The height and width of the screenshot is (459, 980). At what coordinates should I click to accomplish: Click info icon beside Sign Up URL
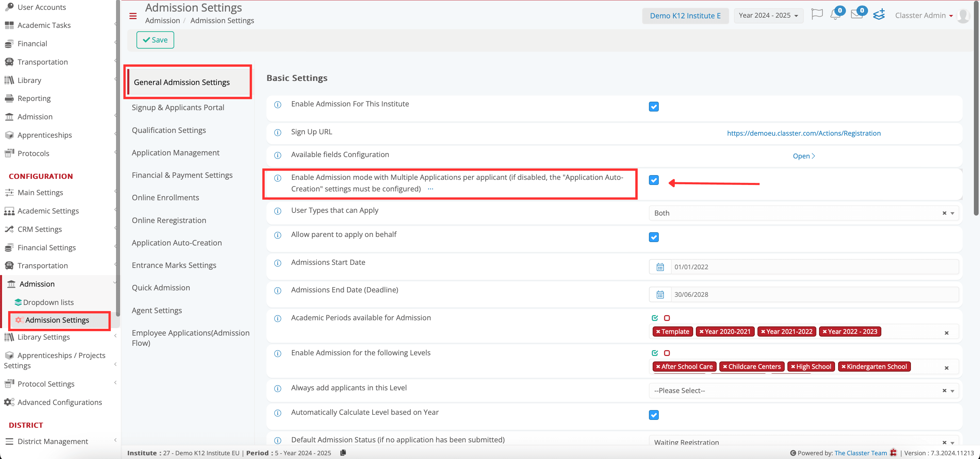(x=278, y=133)
